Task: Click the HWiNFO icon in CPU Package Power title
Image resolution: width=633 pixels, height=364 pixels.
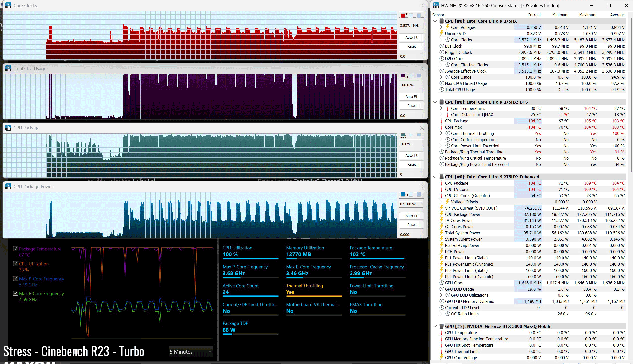Action: tap(8, 187)
